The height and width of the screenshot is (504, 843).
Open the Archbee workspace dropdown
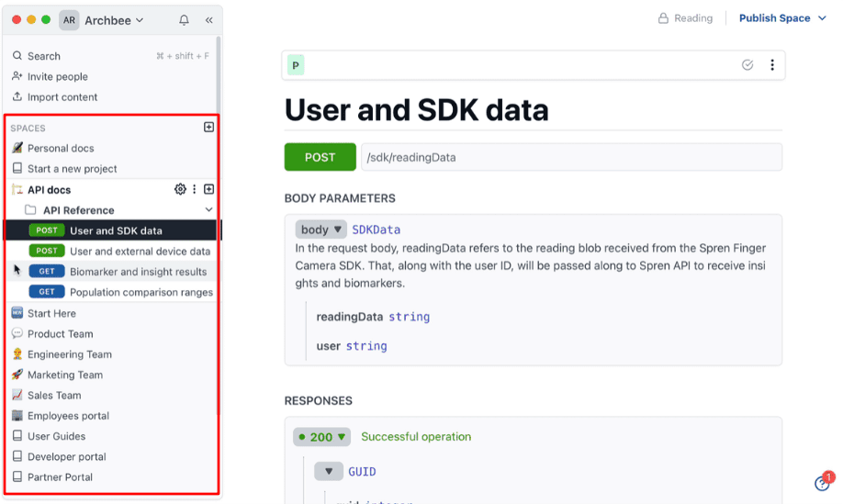tap(113, 20)
